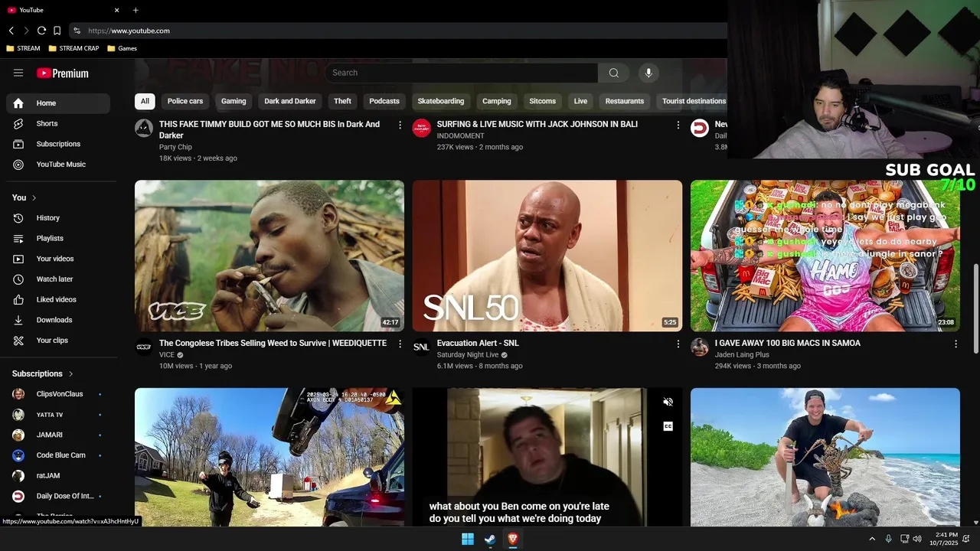
Task: Open options menu for Fake Timmy Build video
Action: coord(400,125)
